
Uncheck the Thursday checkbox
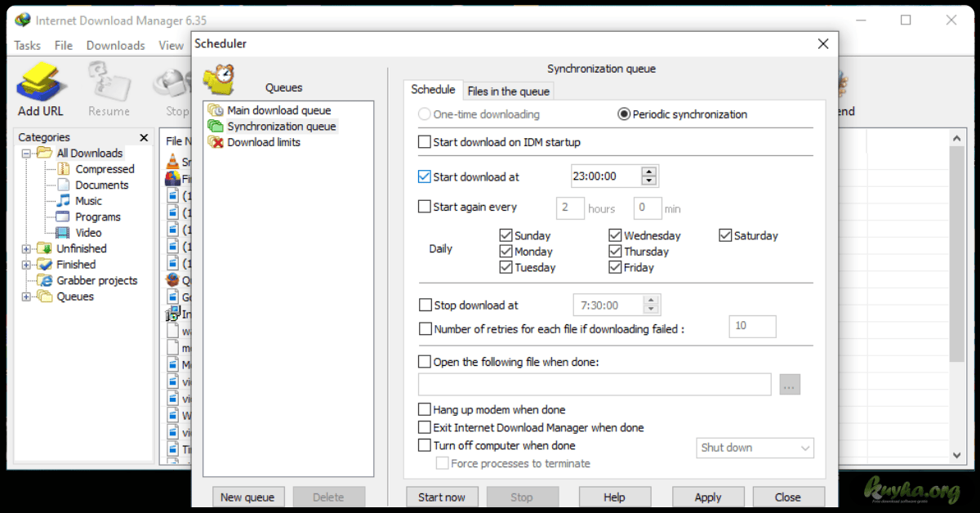point(615,252)
